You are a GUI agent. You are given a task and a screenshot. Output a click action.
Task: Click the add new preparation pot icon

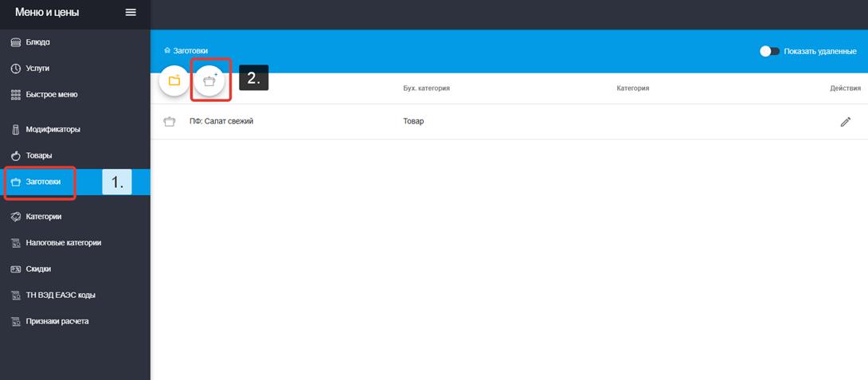click(x=209, y=80)
